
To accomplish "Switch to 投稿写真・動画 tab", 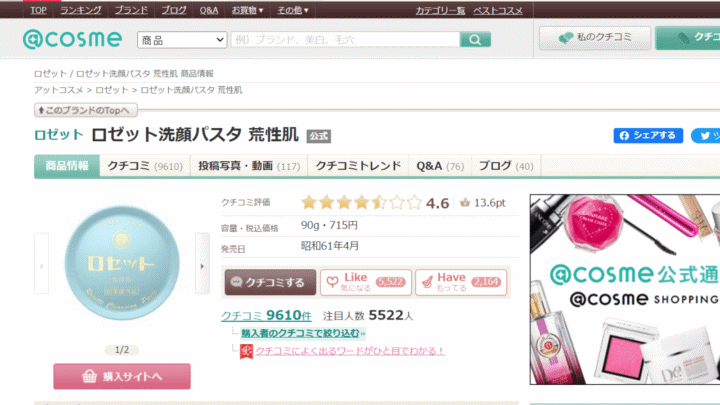I will pyautogui.click(x=249, y=166).
